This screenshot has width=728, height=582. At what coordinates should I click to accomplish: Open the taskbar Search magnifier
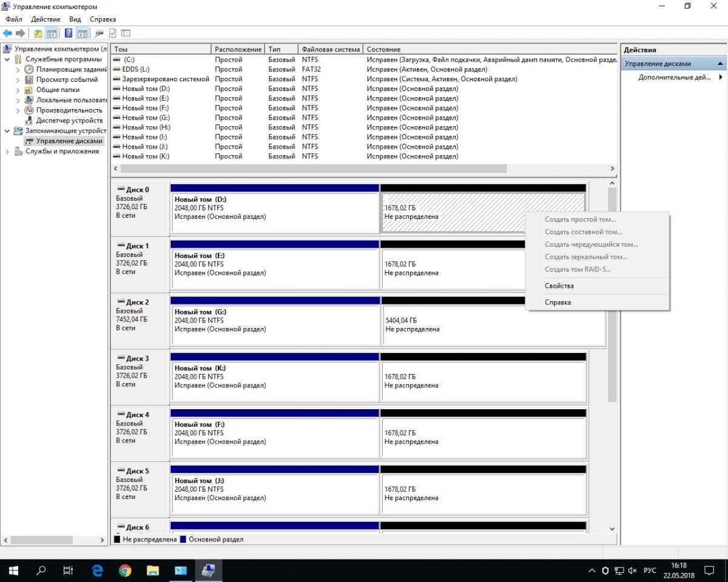41,570
